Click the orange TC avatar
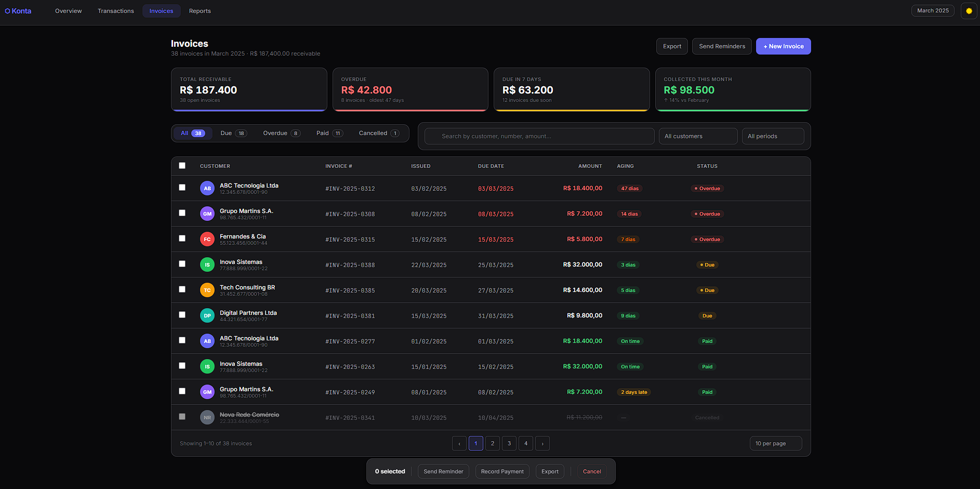 (x=207, y=290)
